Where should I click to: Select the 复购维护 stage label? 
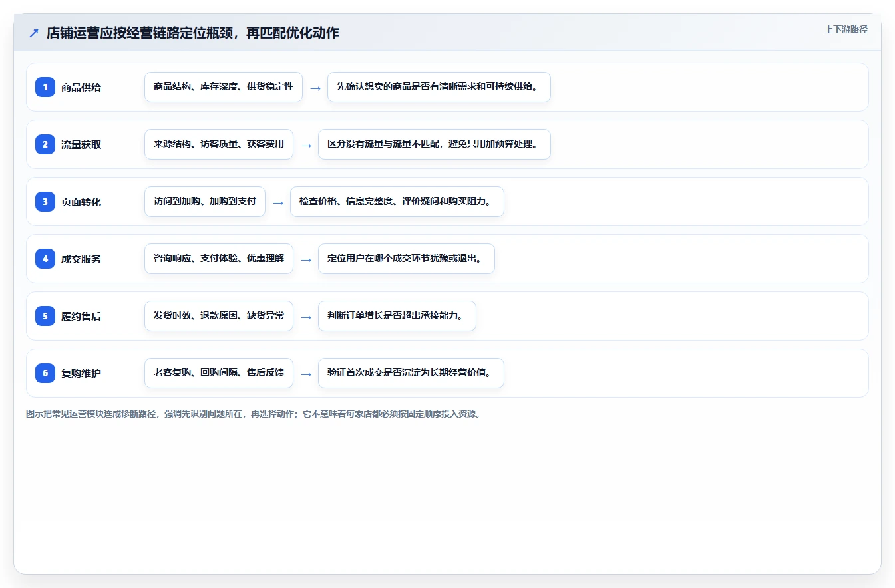click(x=81, y=373)
